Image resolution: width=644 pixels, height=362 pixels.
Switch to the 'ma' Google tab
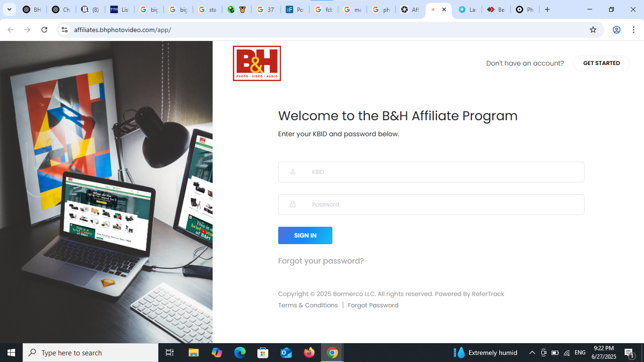(x=353, y=9)
